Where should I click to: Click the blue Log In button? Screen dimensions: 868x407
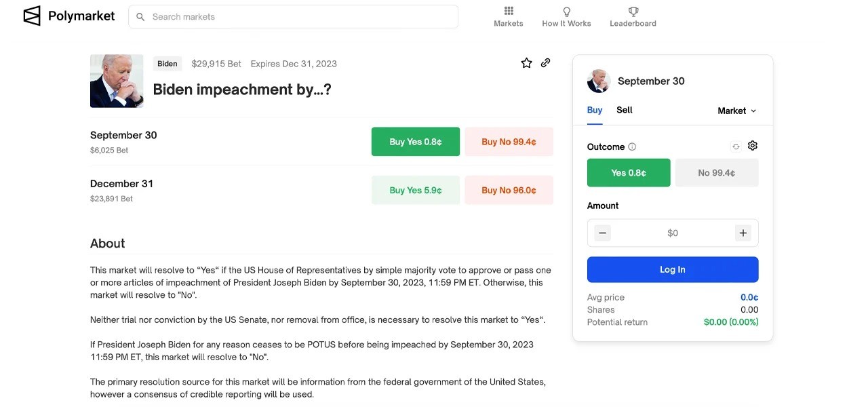coord(673,269)
